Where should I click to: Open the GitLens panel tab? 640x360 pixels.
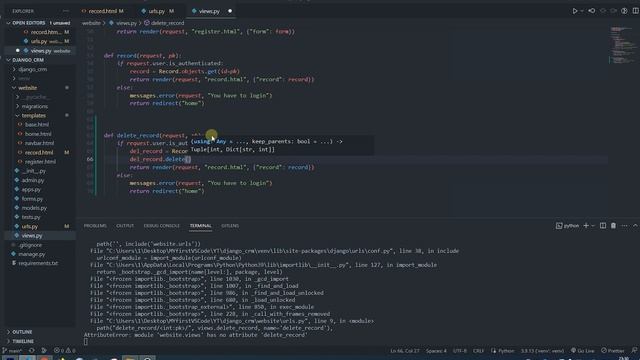point(230,226)
